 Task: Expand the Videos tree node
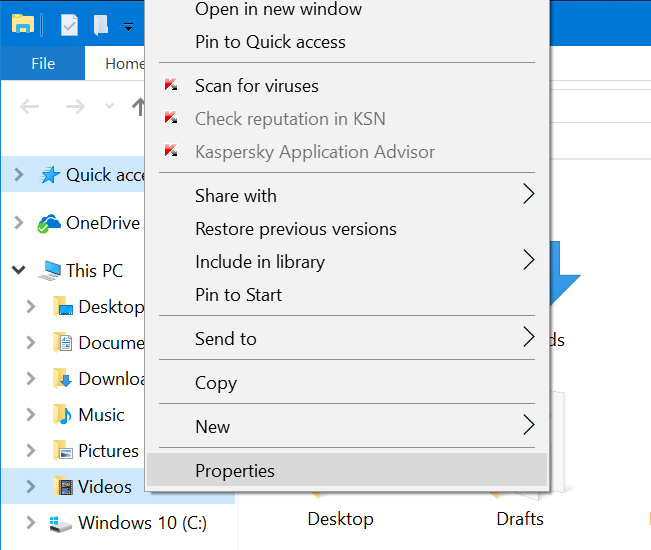[x=31, y=486]
